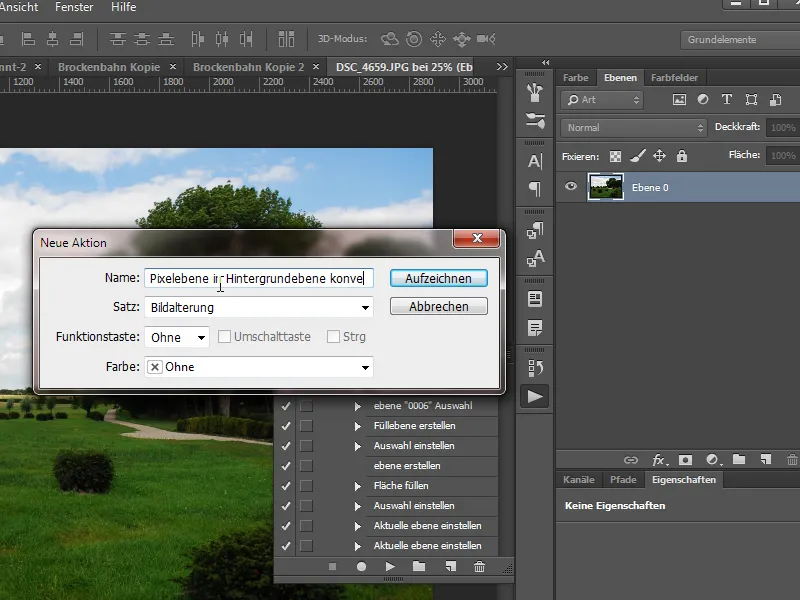Click align right edges icon
The image size is (800, 600).
click(x=77, y=39)
